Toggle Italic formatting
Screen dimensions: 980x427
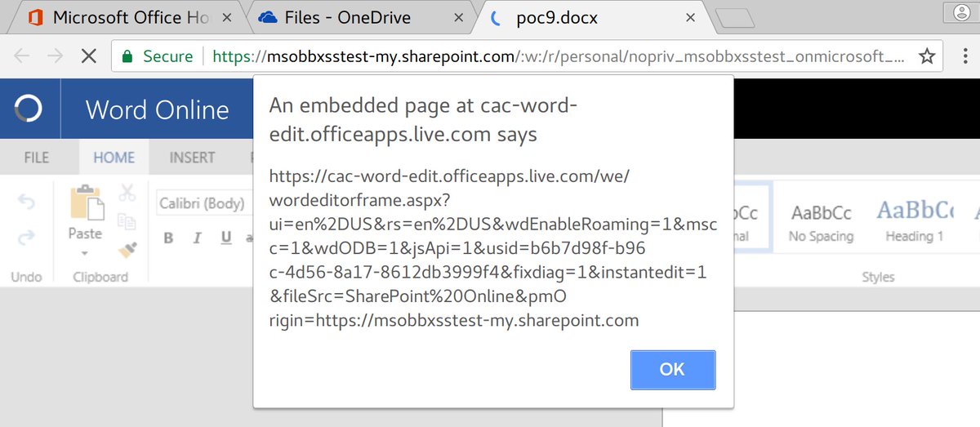pos(197,238)
